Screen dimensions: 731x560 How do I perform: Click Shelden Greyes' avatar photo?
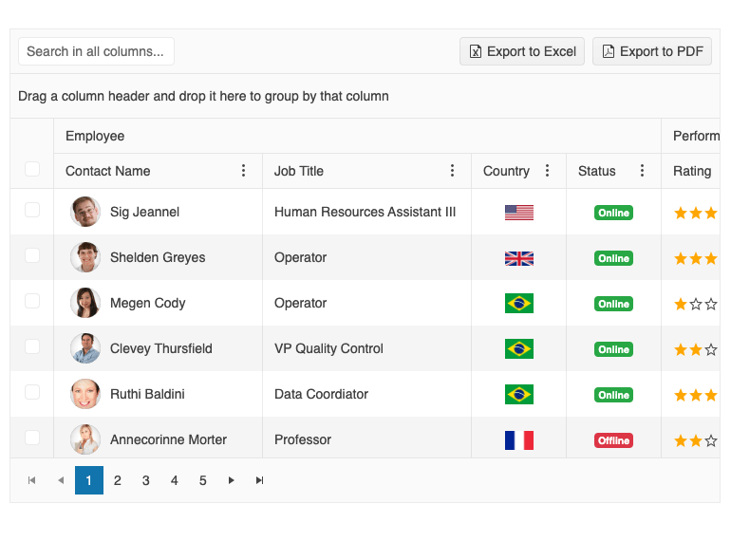(85, 257)
